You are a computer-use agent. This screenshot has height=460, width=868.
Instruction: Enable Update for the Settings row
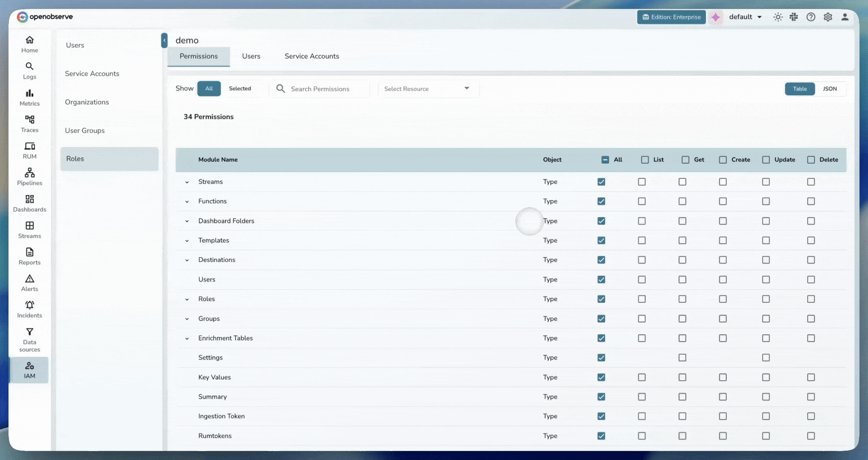(766, 358)
